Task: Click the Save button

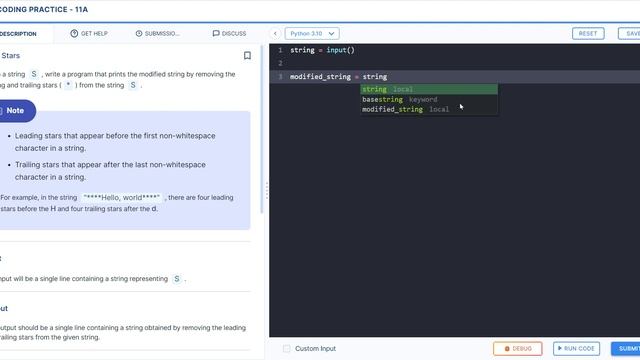Action: (629, 33)
